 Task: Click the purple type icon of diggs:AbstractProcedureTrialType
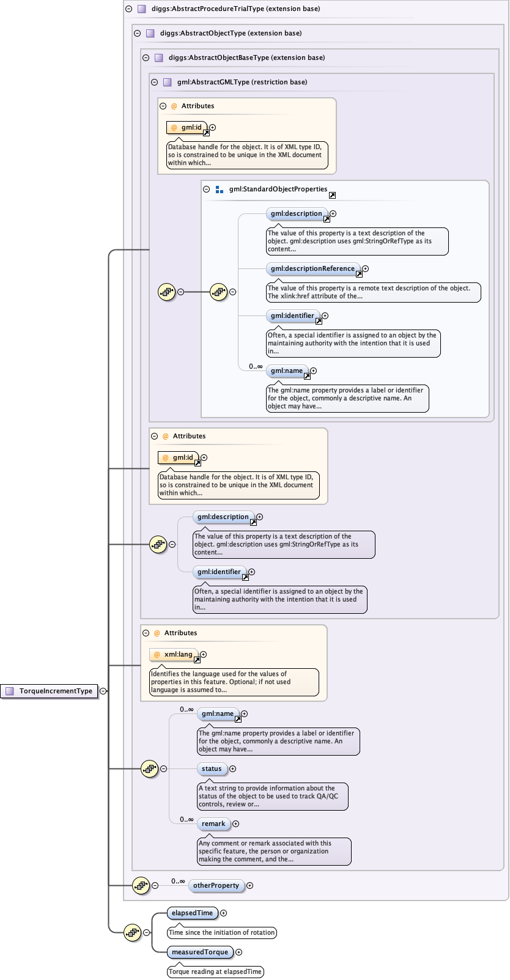click(142, 9)
